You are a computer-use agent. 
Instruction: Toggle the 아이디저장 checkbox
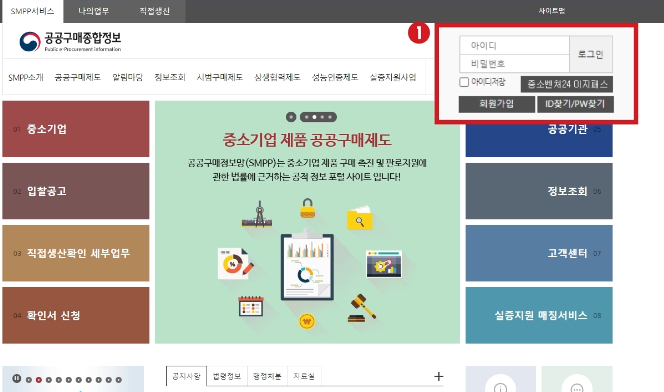click(x=464, y=82)
